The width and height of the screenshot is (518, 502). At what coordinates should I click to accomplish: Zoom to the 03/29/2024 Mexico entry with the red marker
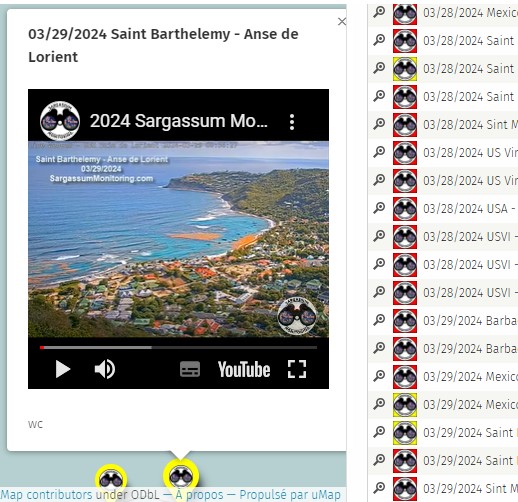pyautogui.click(x=379, y=376)
